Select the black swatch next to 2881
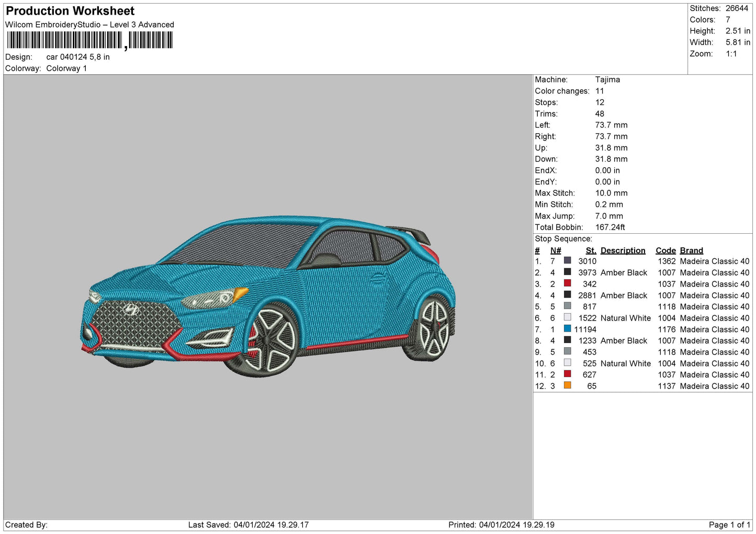The height and width of the screenshot is (534, 756). [567, 294]
